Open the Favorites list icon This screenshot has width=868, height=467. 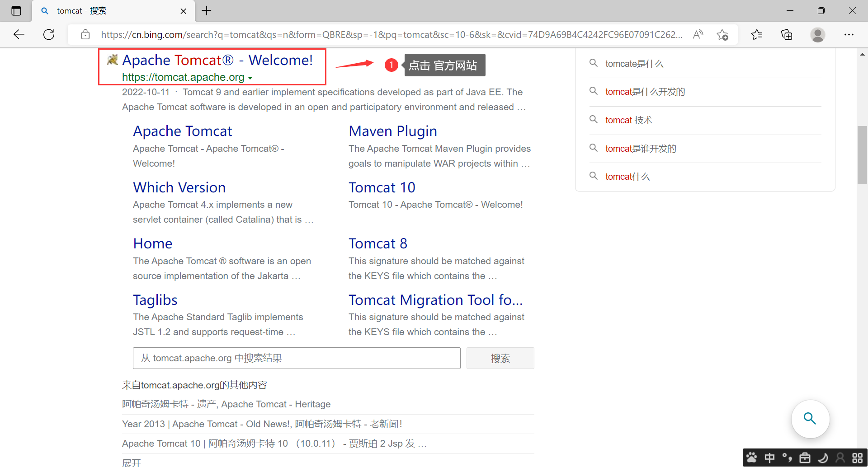[757, 34]
